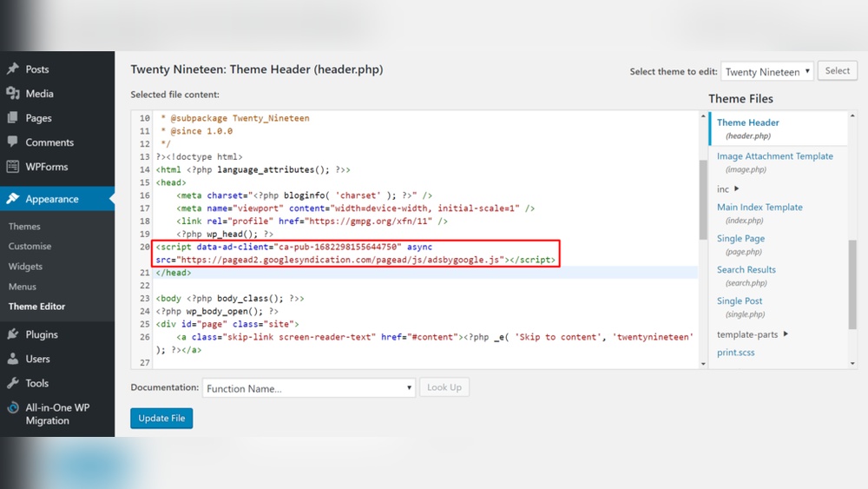Click Theme Files scroll up arrow
This screenshot has height=489, width=868.
coord(852,116)
